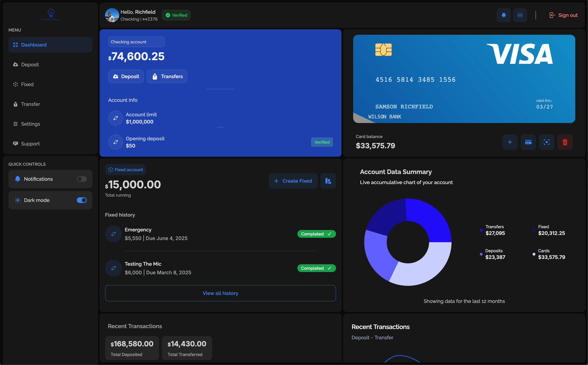Add a new card using the plus icon

click(x=510, y=142)
